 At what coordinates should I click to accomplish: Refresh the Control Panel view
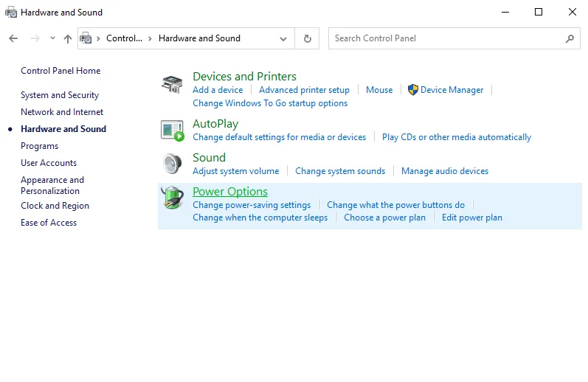point(307,38)
